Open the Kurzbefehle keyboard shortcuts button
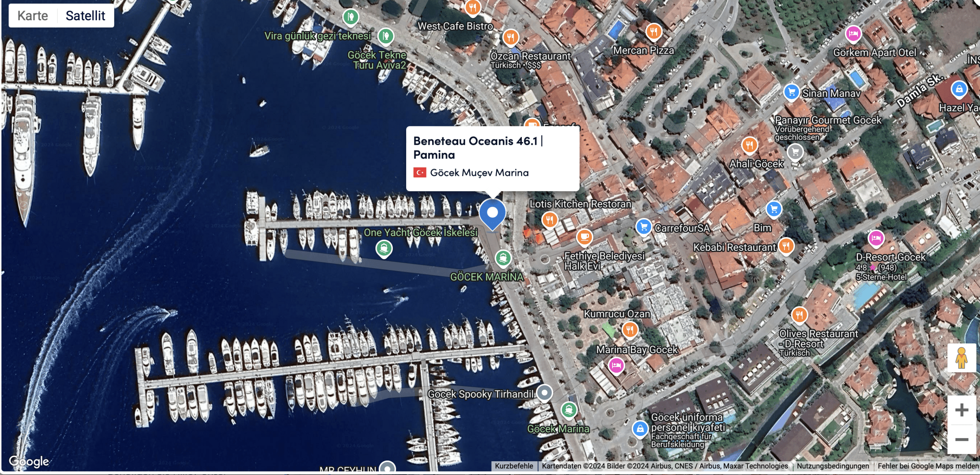The height and width of the screenshot is (475, 980). click(x=514, y=466)
